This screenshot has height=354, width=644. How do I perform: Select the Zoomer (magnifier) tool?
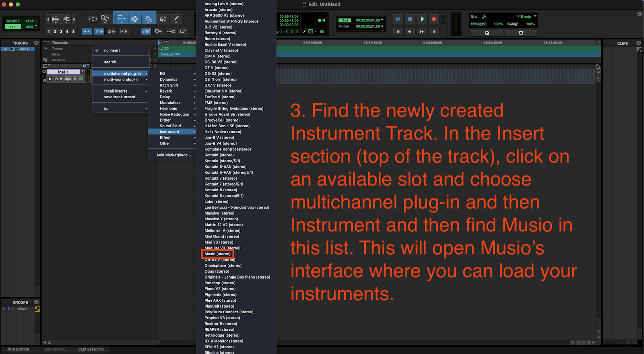tap(105, 19)
